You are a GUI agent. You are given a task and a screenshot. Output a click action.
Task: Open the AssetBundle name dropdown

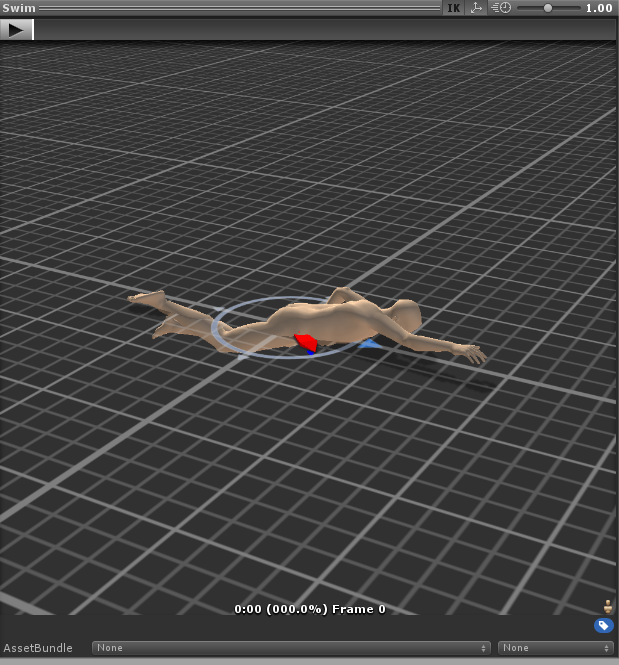click(x=291, y=648)
